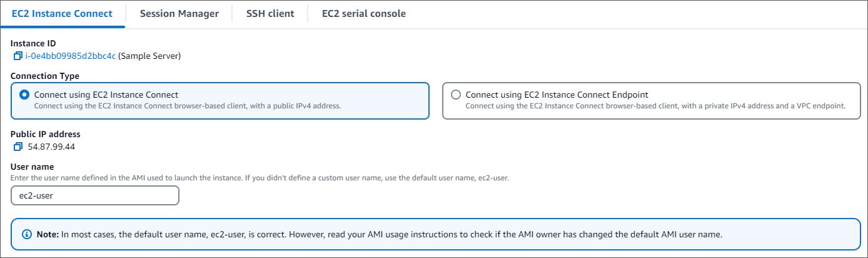This screenshot has height=258, width=868.
Task: Click the "(Sample Server)" instance name text
Action: pos(149,56)
